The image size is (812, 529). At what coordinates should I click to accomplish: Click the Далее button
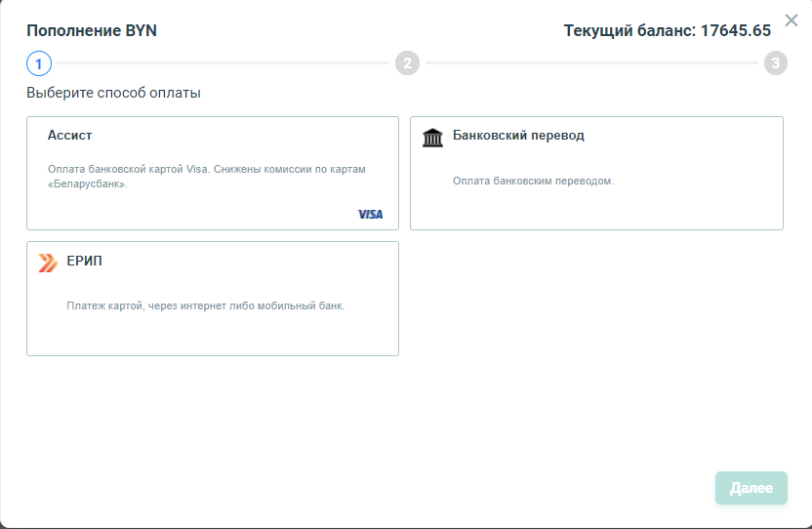(751, 488)
